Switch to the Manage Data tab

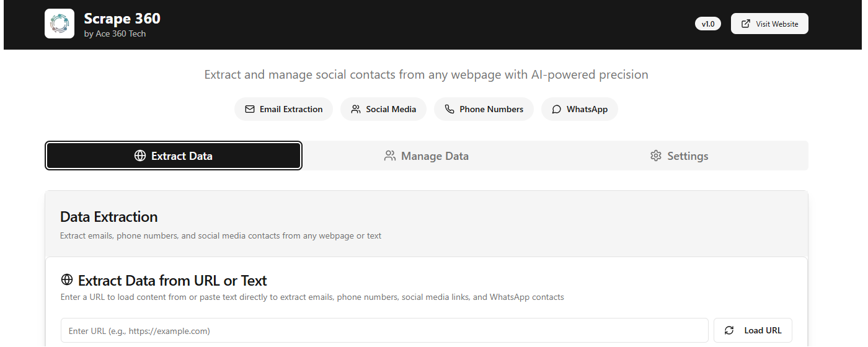pos(427,156)
